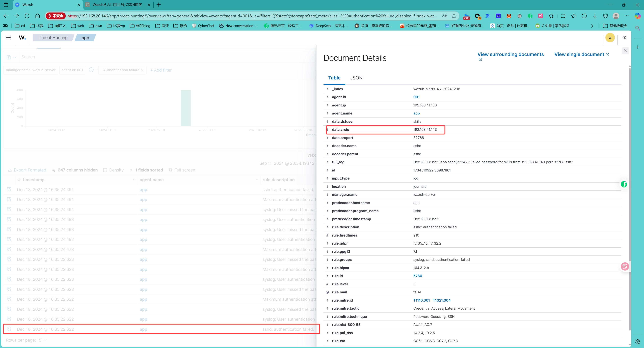Viewport: 644px width, 348px height.
Task: Open the ctf bookmarks folder
Action: pyautogui.click(x=20, y=26)
